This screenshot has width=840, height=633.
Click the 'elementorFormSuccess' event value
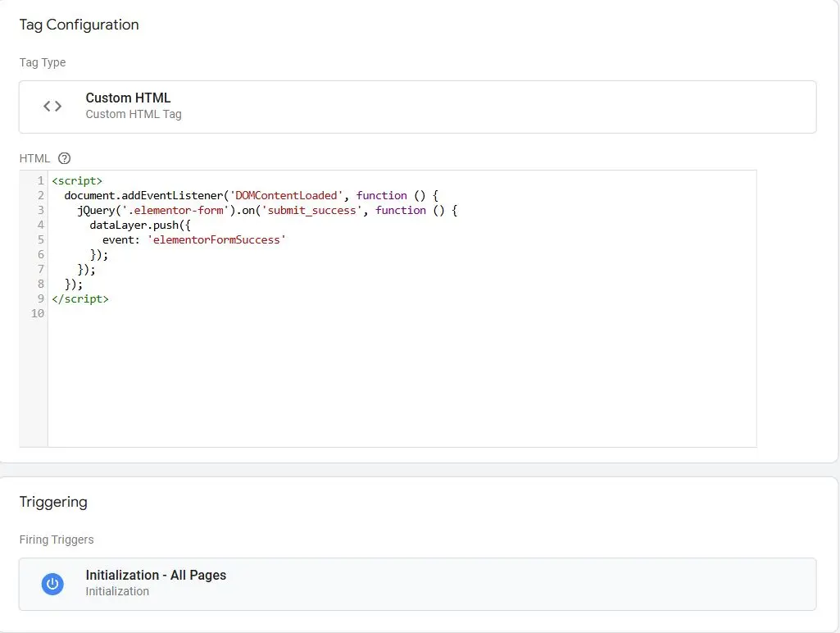tap(216, 239)
